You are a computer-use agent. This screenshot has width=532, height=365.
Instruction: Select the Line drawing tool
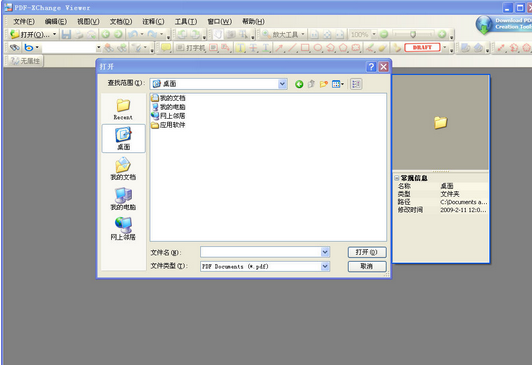click(292, 47)
